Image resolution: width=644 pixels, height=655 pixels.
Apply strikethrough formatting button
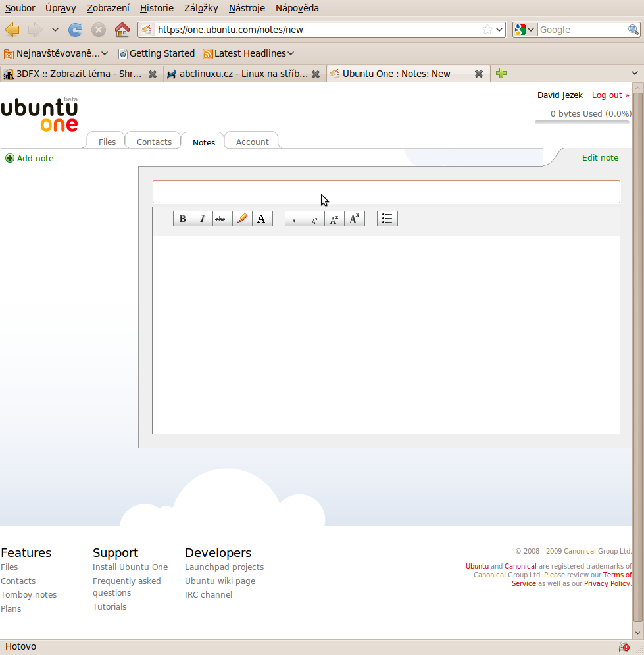(x=222, y=219)
